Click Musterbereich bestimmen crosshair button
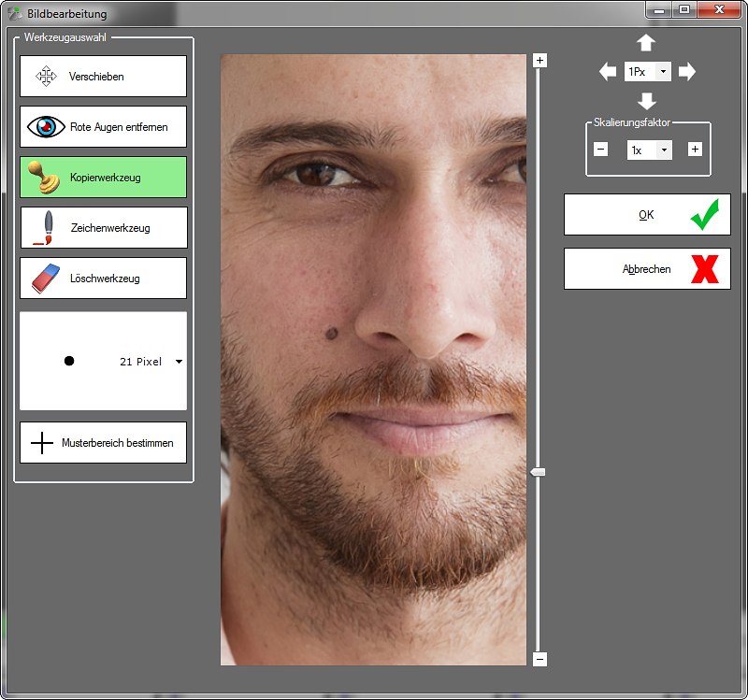The height and width of the screenshot is (700, 748). (x=103, y=442)
